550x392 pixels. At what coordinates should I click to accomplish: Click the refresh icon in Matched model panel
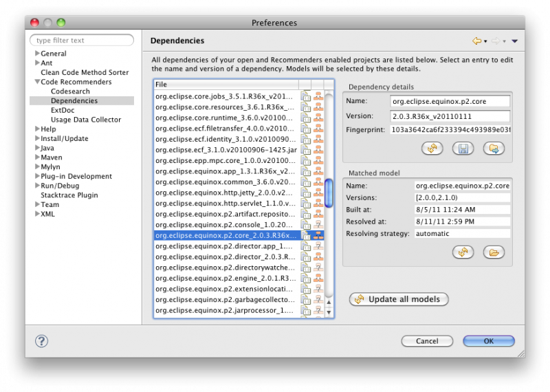(463, 252)
